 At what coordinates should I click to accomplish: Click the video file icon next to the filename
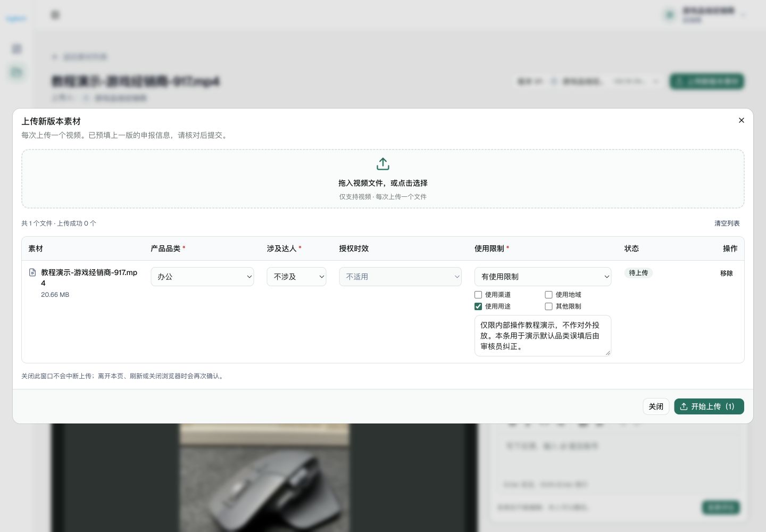[32, 272]
